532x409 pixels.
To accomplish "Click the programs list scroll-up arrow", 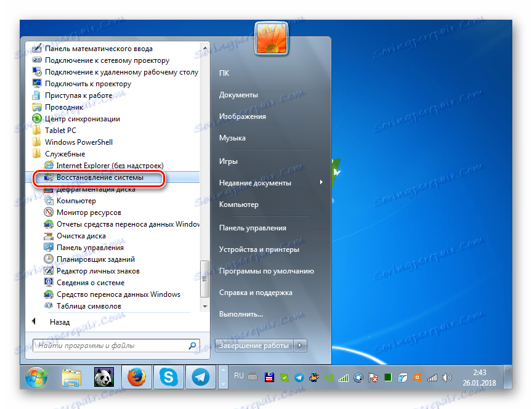I will click(x=205, y=49).
